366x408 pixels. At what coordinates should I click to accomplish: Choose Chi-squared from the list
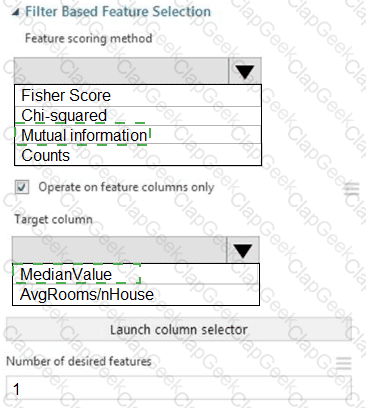[x=138, y=116]
